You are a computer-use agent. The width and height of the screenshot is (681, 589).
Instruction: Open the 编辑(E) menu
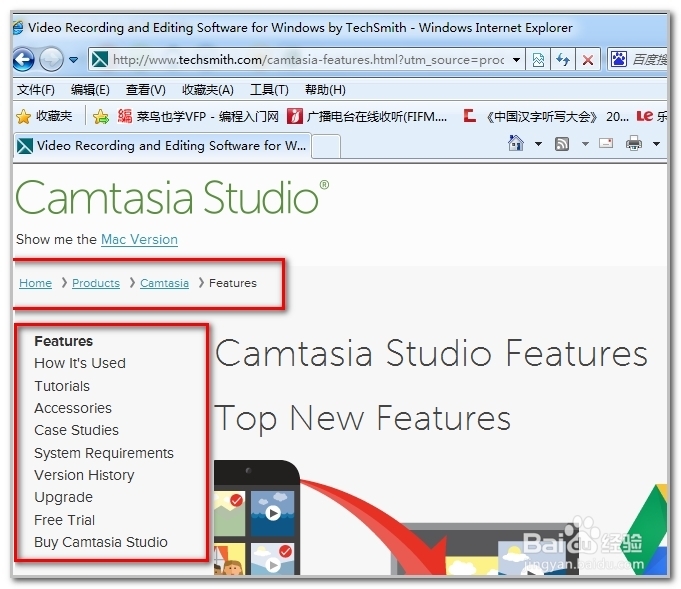coord(90,90)
